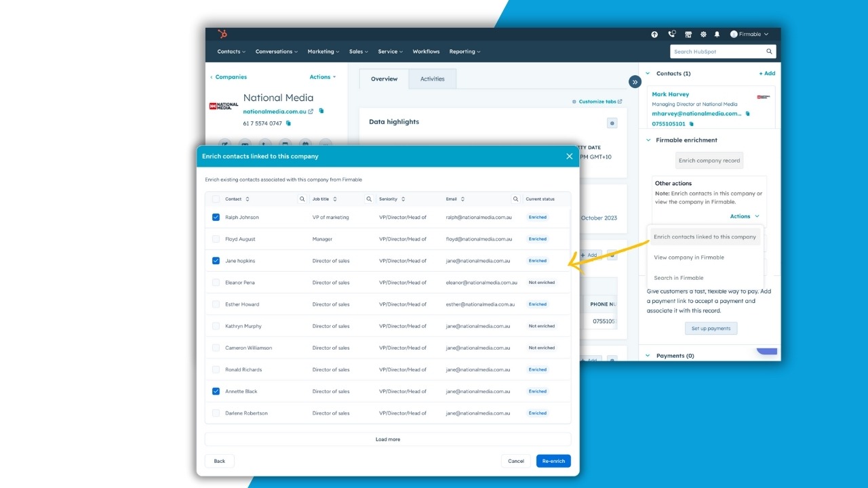Click the search icon in the Contact column
The height and width of the screenshot is (488, 868).
click(302, 199)
